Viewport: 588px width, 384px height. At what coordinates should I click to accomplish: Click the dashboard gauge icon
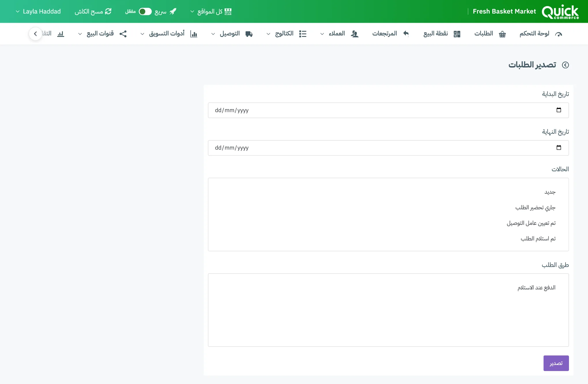(559, 34)
